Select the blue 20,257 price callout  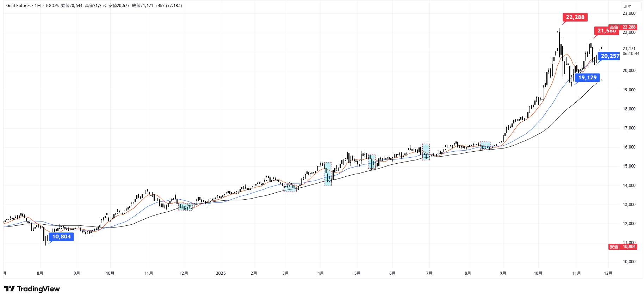pyautogui.click(x=609, y=56)
